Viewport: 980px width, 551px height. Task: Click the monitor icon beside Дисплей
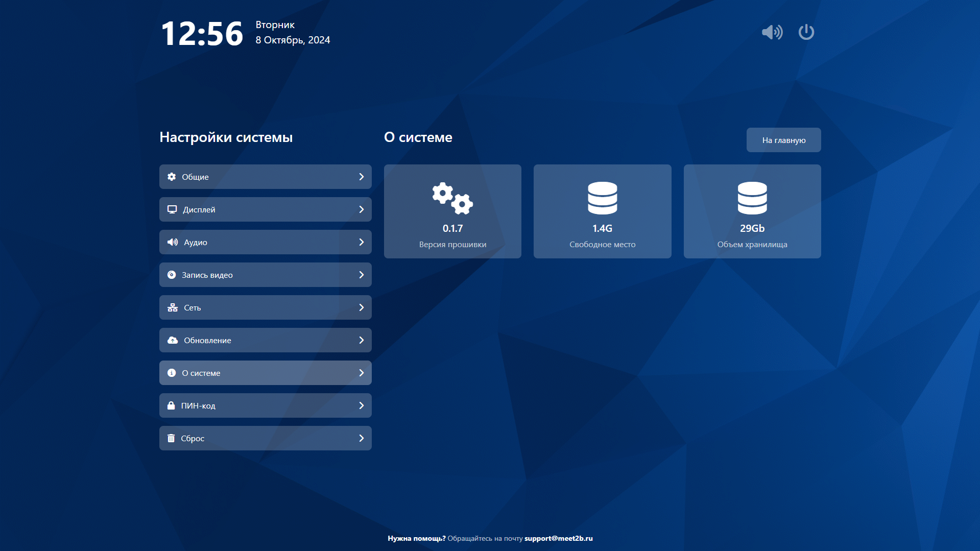pos(172,209)
